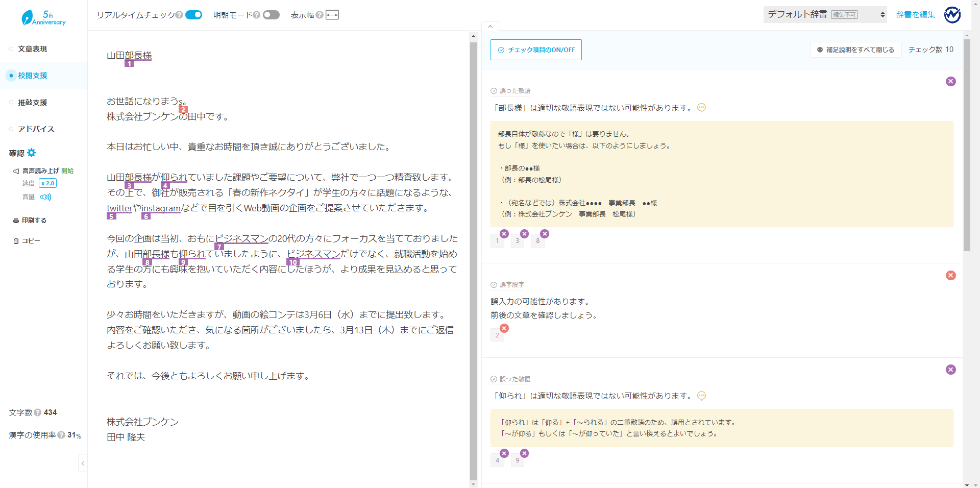Change the x 2.0 reading speed control
This screenshot has height=488, width=980.
47,183
